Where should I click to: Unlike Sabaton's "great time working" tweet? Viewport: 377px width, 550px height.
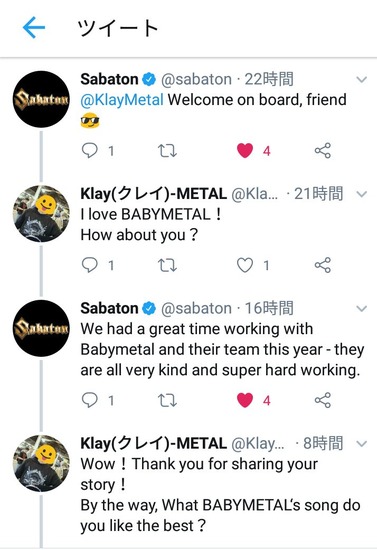tap(245, 400)
